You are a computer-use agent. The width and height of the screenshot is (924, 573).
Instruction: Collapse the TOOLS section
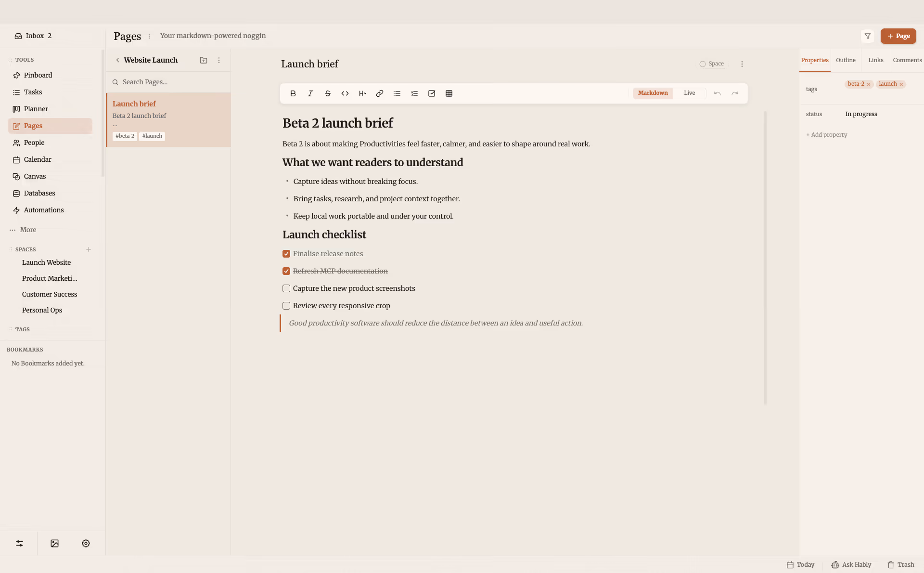pyautogui.click(x=24, y=60)
